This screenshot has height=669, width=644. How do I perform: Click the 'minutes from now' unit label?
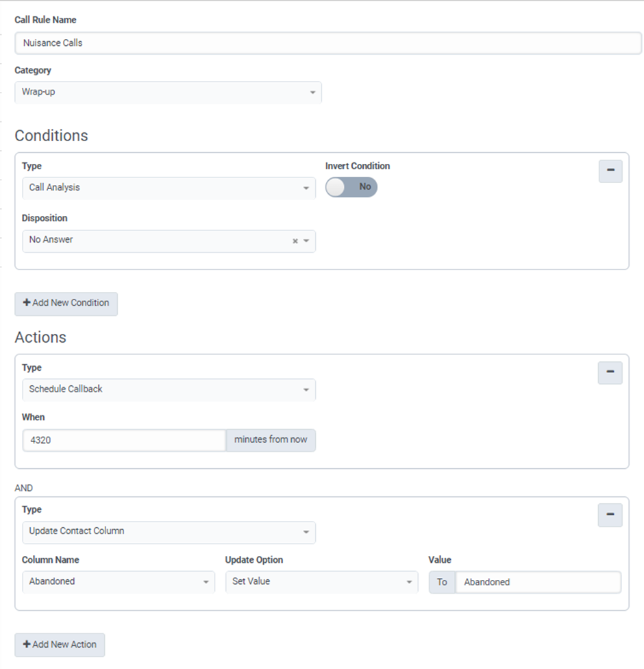(x=271, y=440)
